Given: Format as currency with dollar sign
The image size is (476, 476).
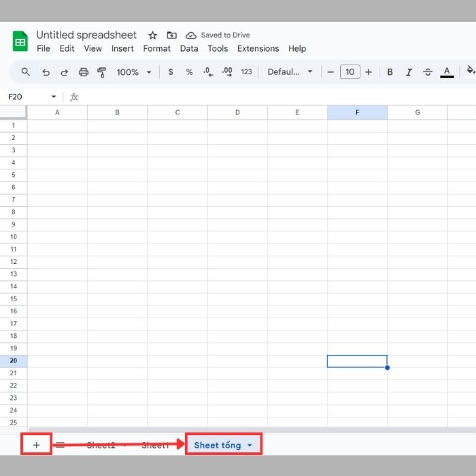Looking at the screenshot, I should coord(171,72).
